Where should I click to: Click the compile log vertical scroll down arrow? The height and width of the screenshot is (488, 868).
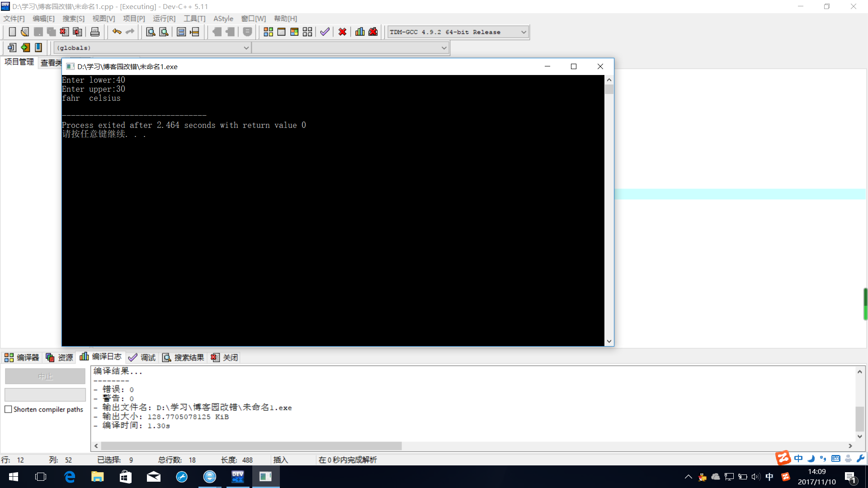[860, 436]
